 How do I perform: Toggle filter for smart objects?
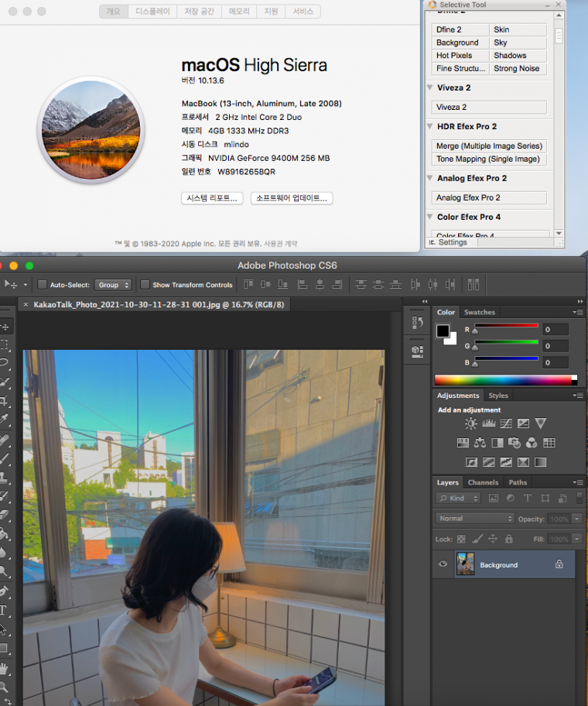562,498
